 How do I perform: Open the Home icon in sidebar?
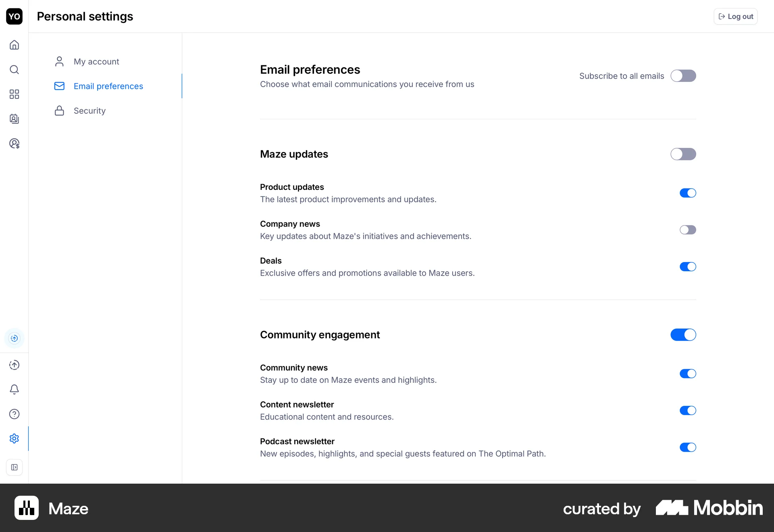[14, 45]
